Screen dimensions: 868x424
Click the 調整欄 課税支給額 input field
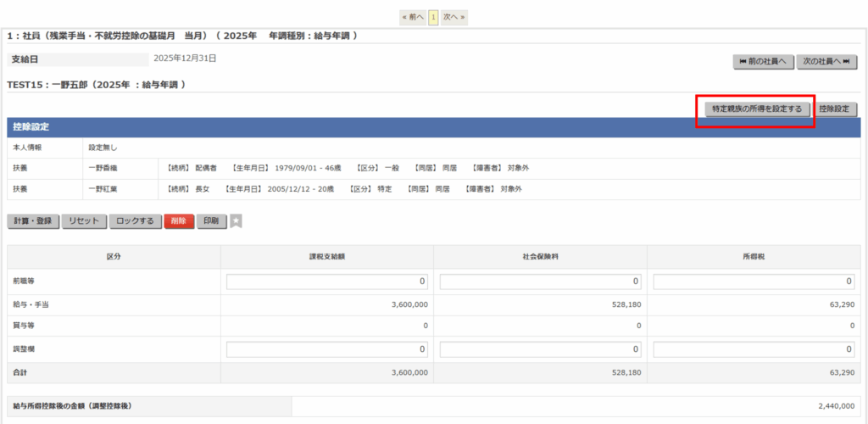[x=327, y=349]
